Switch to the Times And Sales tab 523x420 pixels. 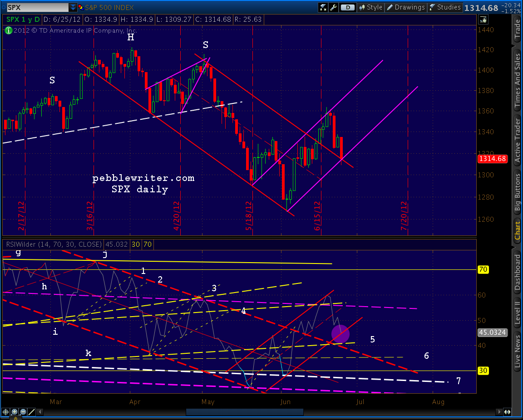[518, 79]
